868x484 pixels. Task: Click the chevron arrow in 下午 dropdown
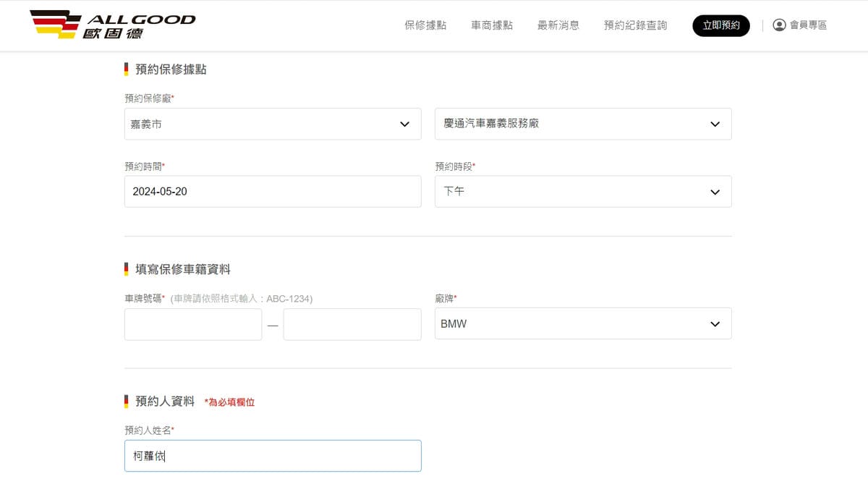(x=715, y=192)
